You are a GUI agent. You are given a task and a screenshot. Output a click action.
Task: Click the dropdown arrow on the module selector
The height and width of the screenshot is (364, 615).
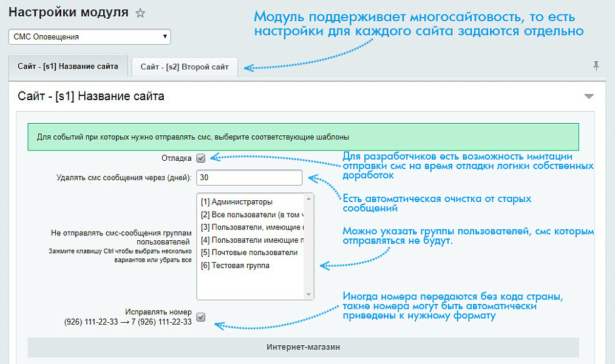(x=164, y=36)
